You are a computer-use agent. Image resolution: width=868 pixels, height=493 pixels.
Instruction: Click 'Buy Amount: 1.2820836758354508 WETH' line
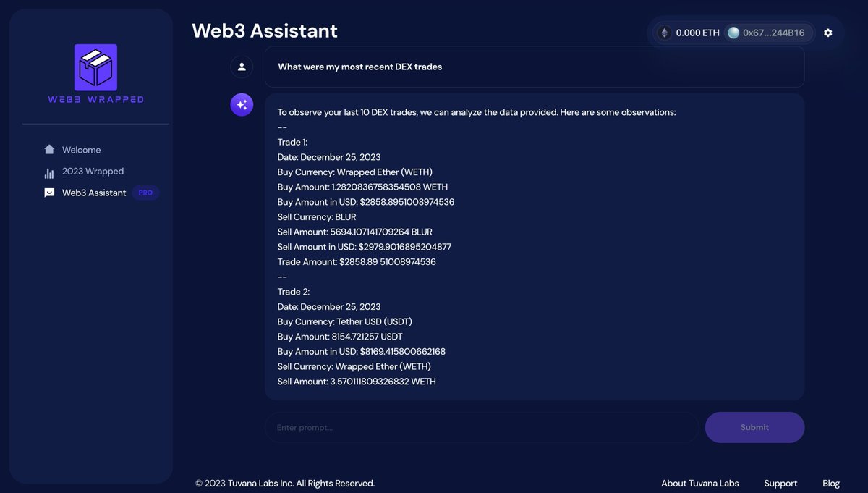click(x=362, y=187)
